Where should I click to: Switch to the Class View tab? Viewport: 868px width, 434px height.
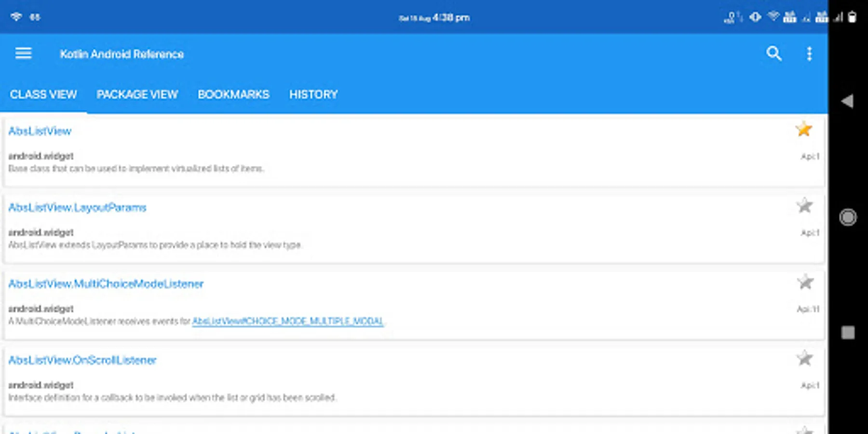(x=43, y=95)
